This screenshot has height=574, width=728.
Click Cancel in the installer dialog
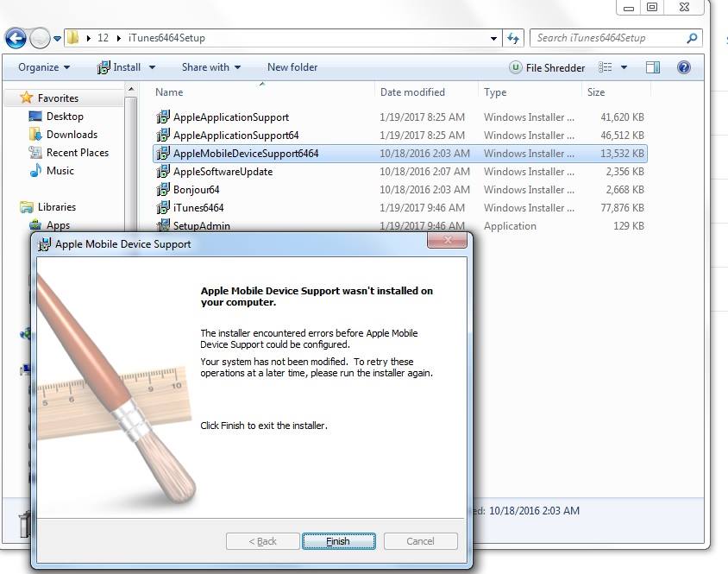coord(421,541)
